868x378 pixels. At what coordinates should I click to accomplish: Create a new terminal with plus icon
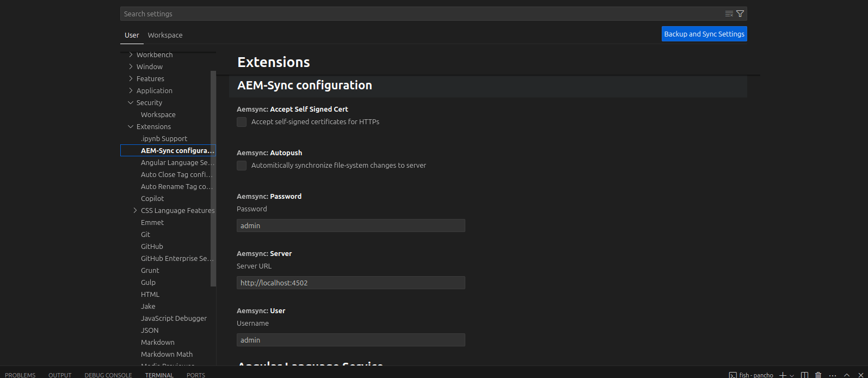click(x=783, y=375)
